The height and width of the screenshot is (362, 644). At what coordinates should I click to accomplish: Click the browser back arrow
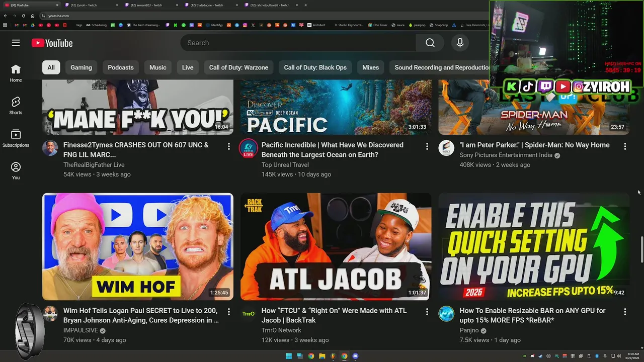[x=6, y=16]
